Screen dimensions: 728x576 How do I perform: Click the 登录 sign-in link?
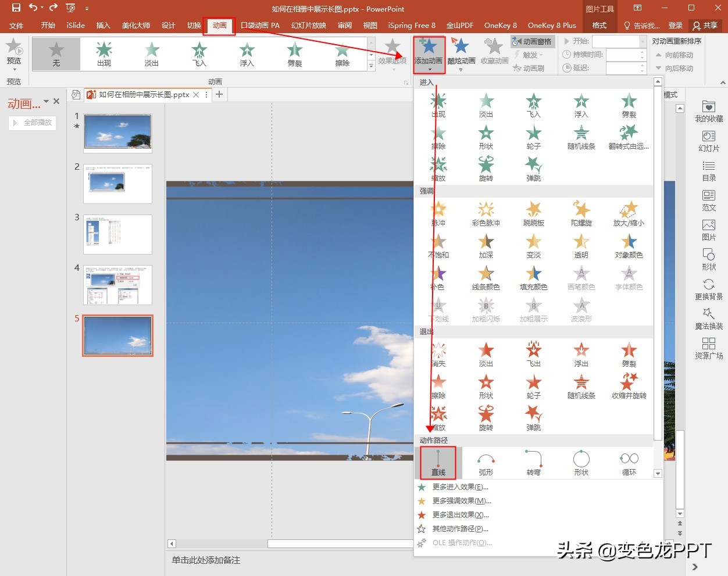(x=675, y=26)
